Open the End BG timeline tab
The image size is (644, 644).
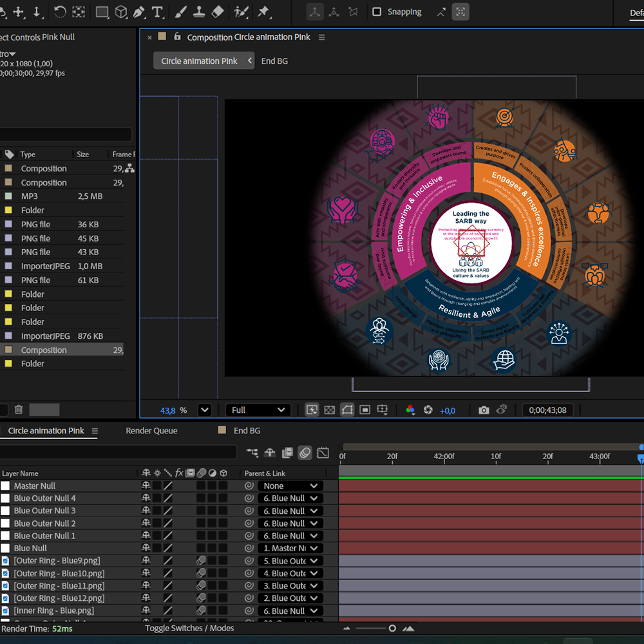[x=247, y=431]
